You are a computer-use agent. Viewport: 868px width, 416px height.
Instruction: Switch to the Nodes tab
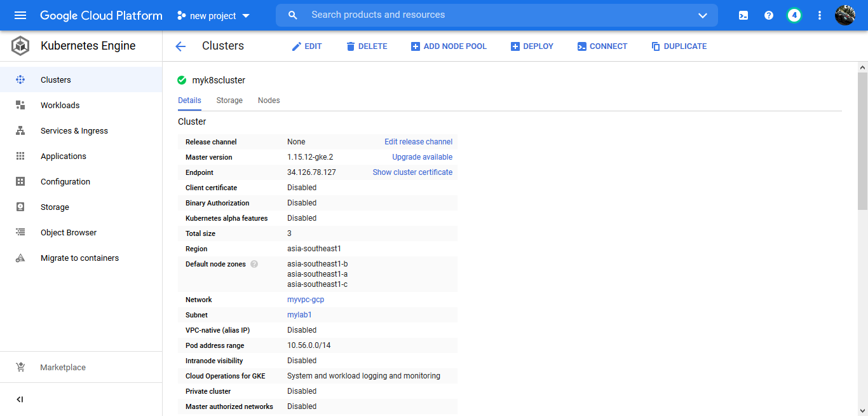269,101
